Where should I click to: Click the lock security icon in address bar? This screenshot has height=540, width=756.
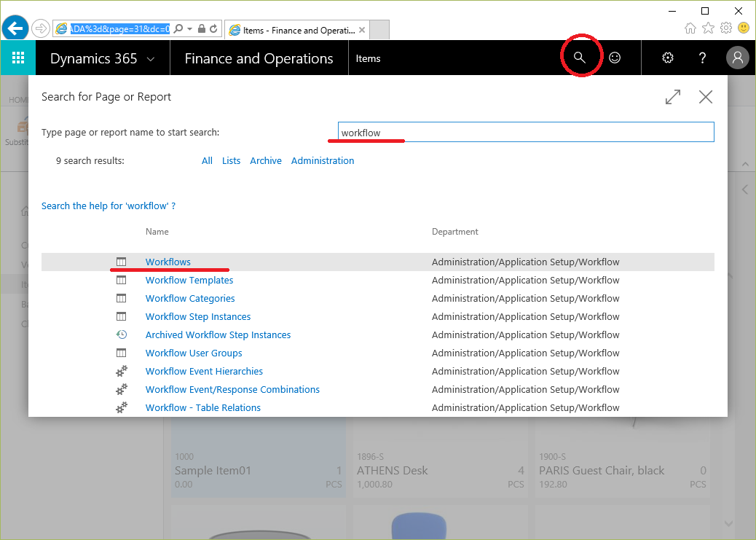tap(202, 29)
